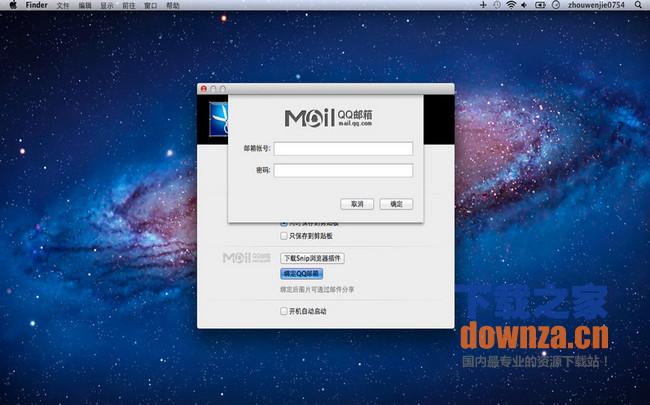Click the Snip scissors app icon
650x405 pixels.
click(218, 119)
